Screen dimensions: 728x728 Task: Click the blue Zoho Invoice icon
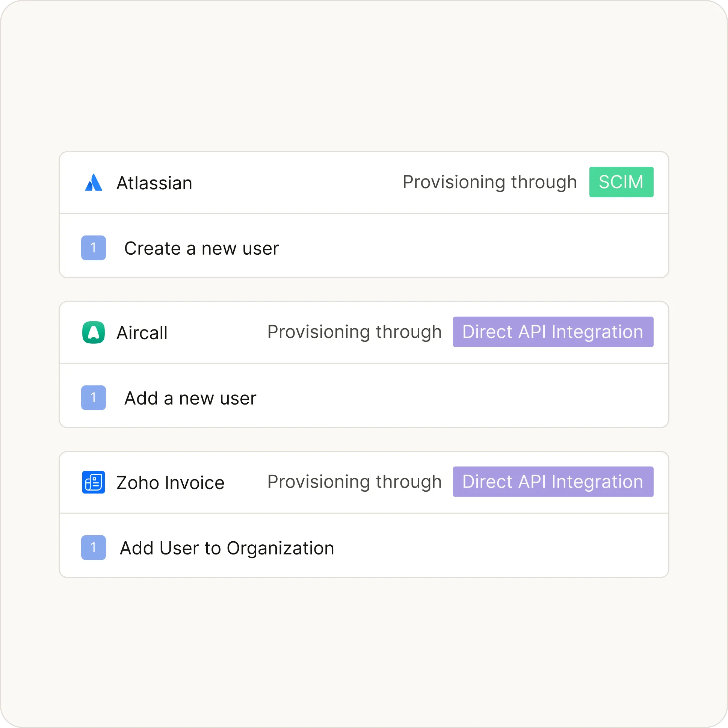(94, 482)
